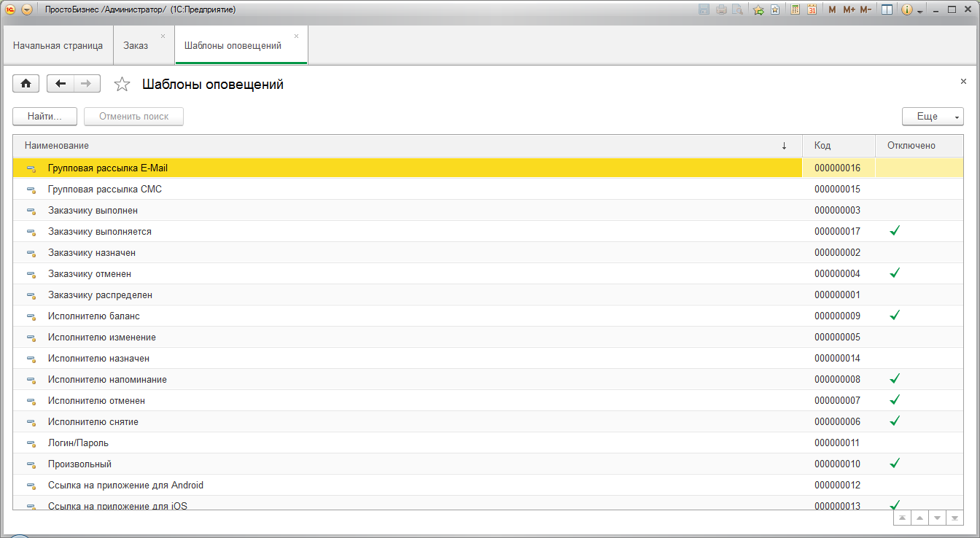Switch to the Заказ tab

(x=136, y=46)
